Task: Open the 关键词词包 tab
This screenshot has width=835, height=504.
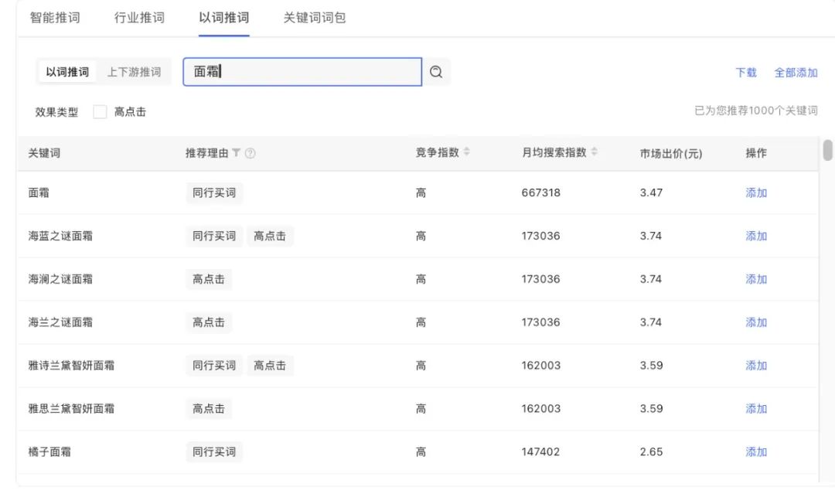Action: coord(315,18)
